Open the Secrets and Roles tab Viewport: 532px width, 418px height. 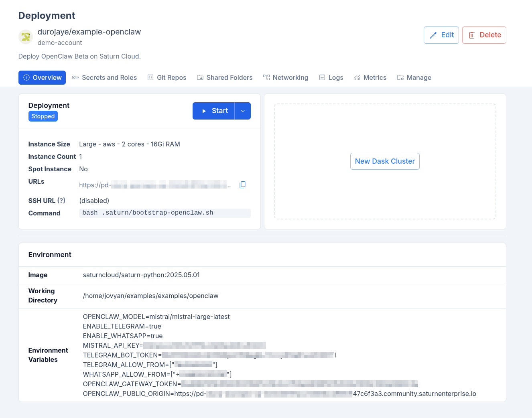coord(104,77)
